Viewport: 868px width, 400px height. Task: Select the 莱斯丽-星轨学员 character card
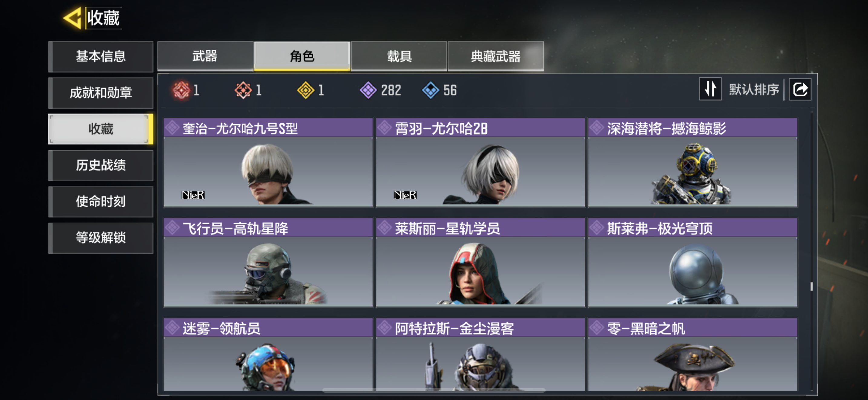click(x=480, y=262)
